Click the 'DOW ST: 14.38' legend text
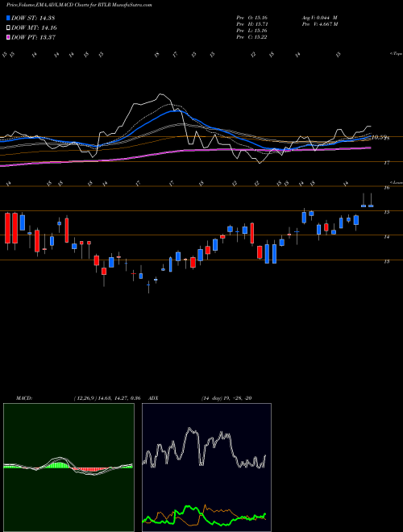 [33, 18]
